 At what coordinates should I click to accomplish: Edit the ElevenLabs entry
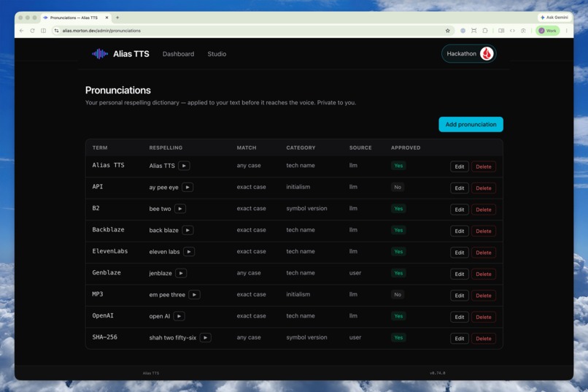pos(460,253)
